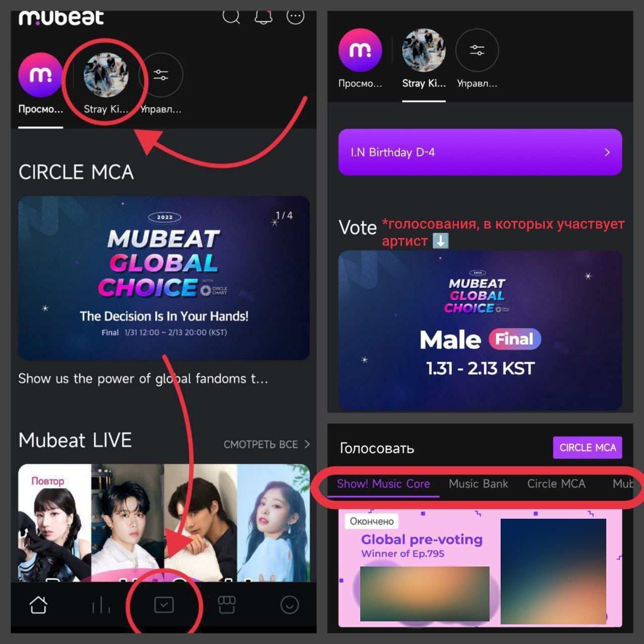Open the Male Final vote banner
Image resolution: width=644 pixels, height=644 pixels.
[x=480, y=331]
